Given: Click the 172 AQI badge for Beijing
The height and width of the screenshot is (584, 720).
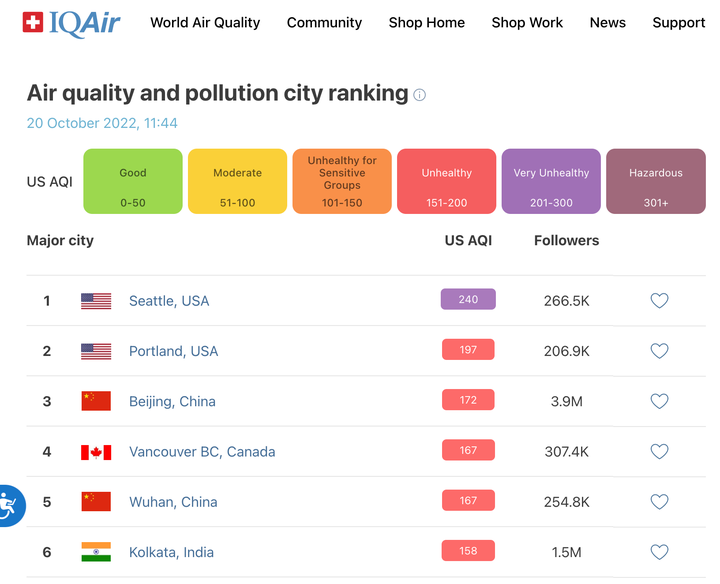Looking at the screenshot, I should point(468,400).
